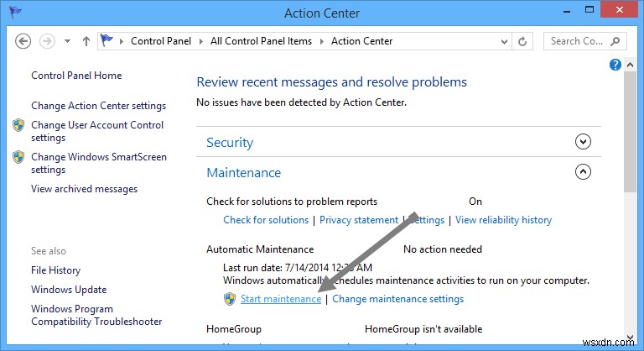Open the Privacy statement link
The height and width of the screenshot is (351, 644).
[359, 220]
